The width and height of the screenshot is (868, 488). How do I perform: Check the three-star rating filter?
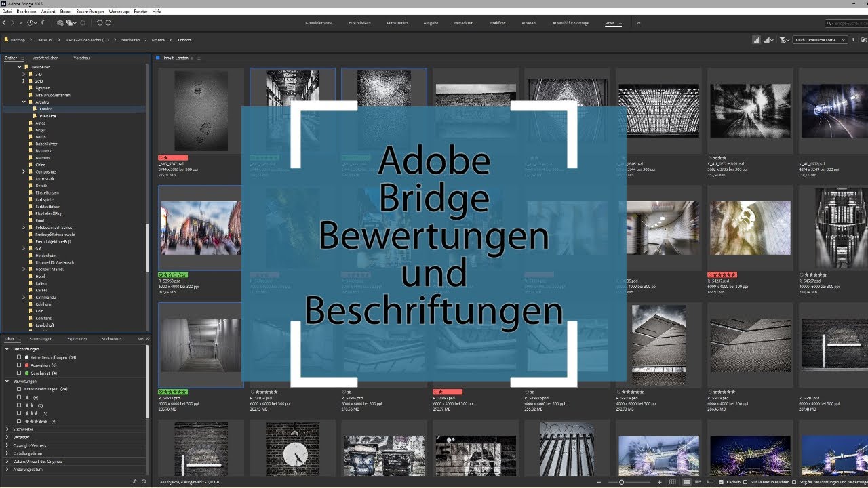click(x=19, y=413)
